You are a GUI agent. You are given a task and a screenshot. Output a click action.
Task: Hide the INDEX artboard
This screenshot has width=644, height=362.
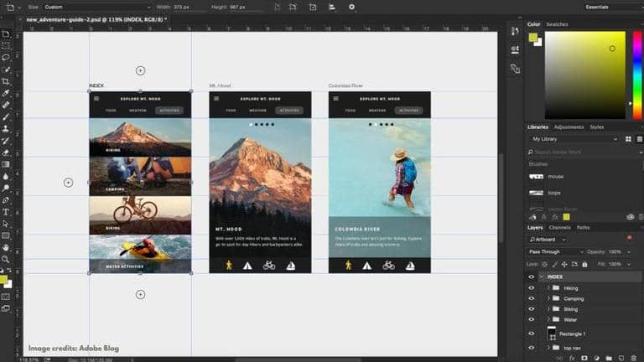531,277
